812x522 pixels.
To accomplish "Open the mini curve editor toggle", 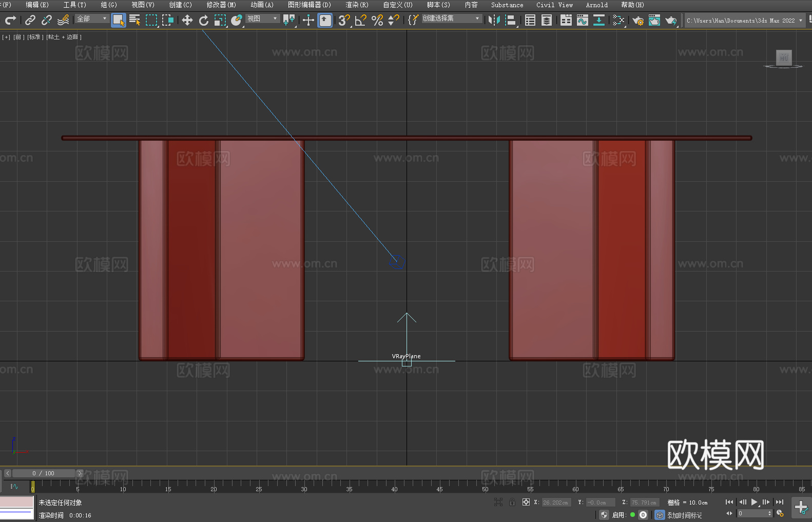I will [14, 486].
